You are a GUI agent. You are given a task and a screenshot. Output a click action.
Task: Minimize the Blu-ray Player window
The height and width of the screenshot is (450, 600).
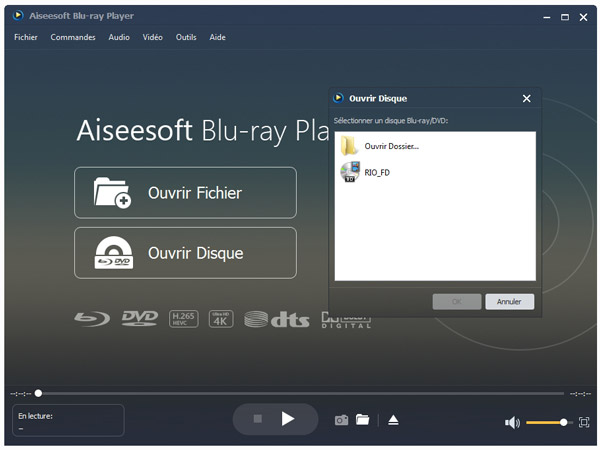[x=547, y=17]
